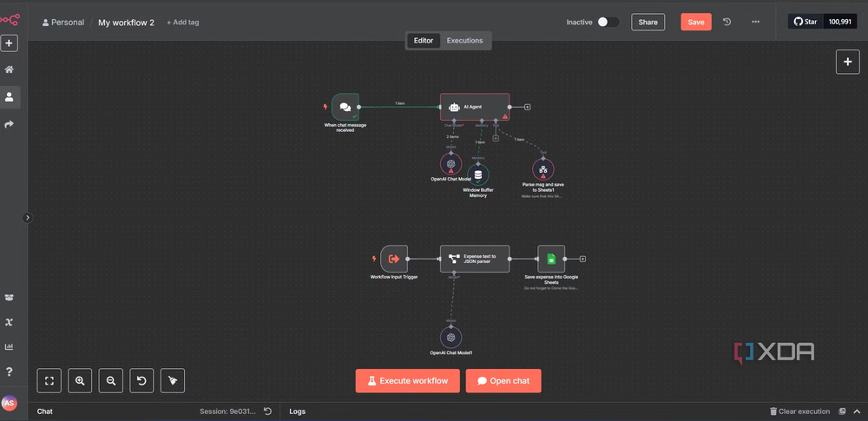
Task: Select the When chat message received node
Action: tap(345, 107)
